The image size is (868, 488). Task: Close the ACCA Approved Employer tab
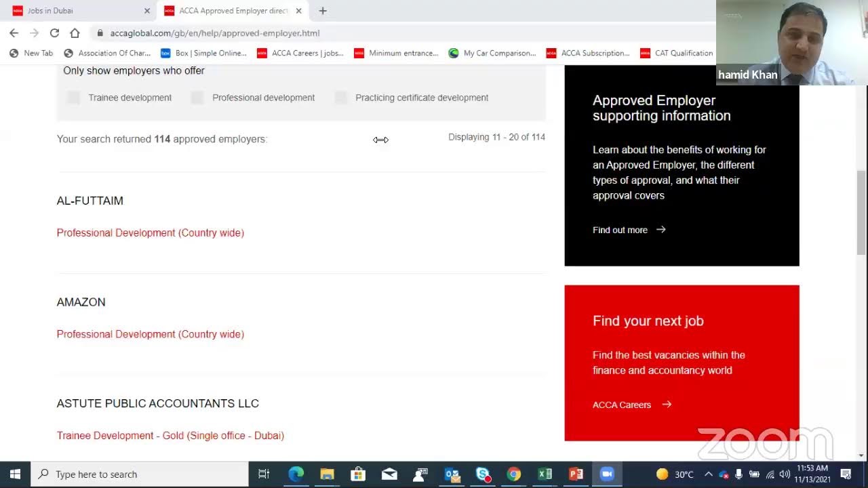(x=298, y=11)
